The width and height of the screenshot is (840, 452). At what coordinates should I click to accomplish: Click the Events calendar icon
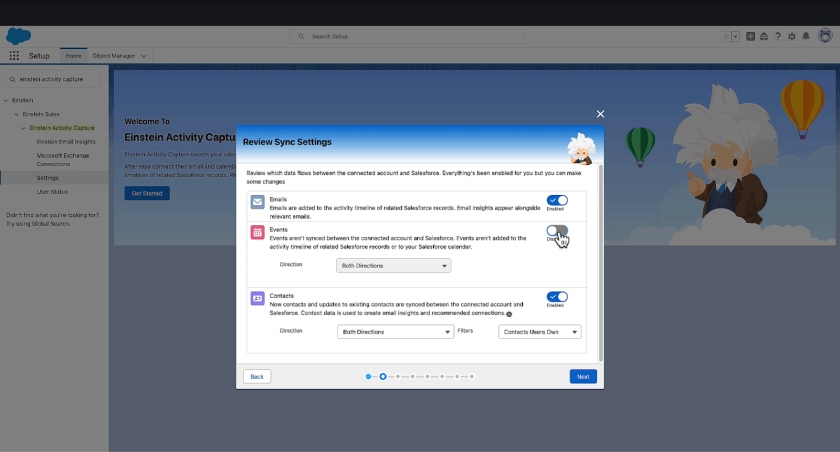[258, 232]
